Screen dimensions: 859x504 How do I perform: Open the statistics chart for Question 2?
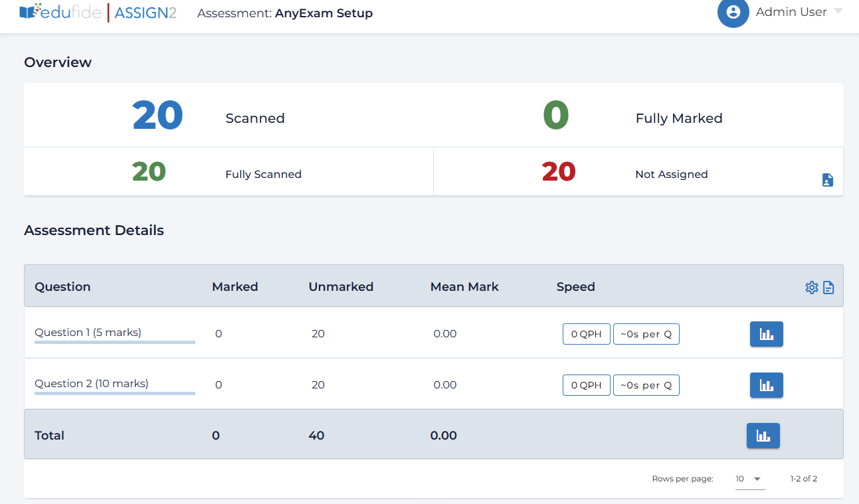click(x=766, y=385)
